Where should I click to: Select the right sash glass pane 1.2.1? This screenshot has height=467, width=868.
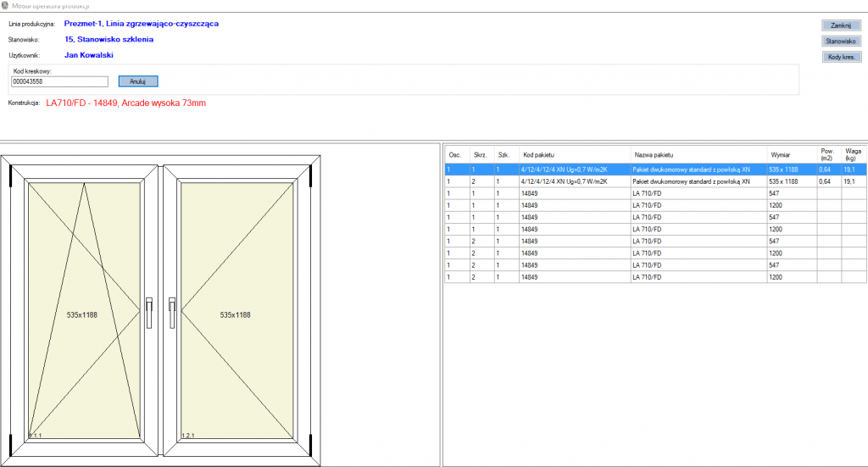[237, 310]
